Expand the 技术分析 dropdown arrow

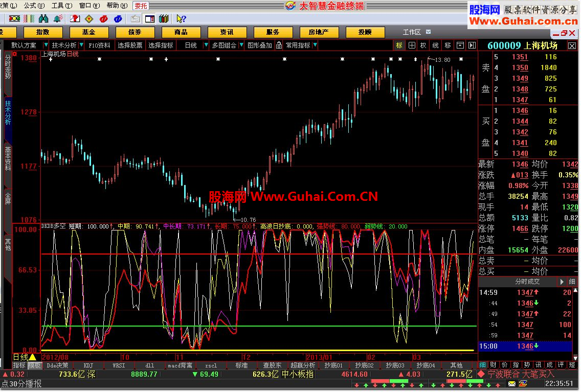(81, 45)
